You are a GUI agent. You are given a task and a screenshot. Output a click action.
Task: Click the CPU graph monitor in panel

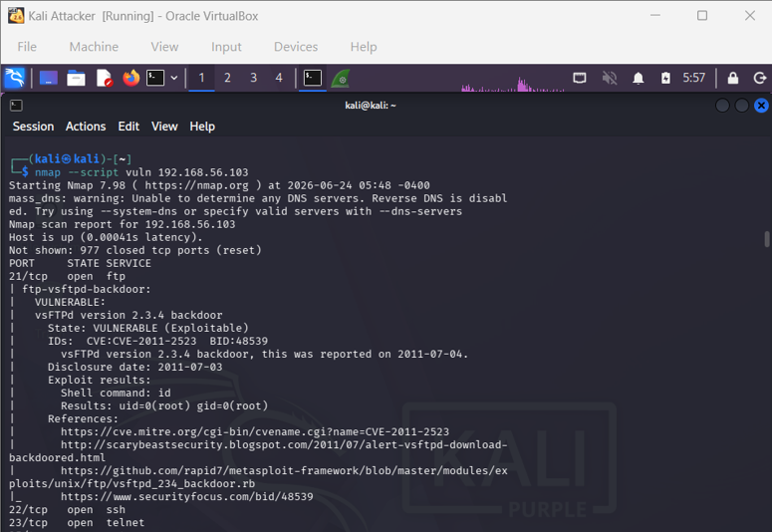click(x=513, y=79)
